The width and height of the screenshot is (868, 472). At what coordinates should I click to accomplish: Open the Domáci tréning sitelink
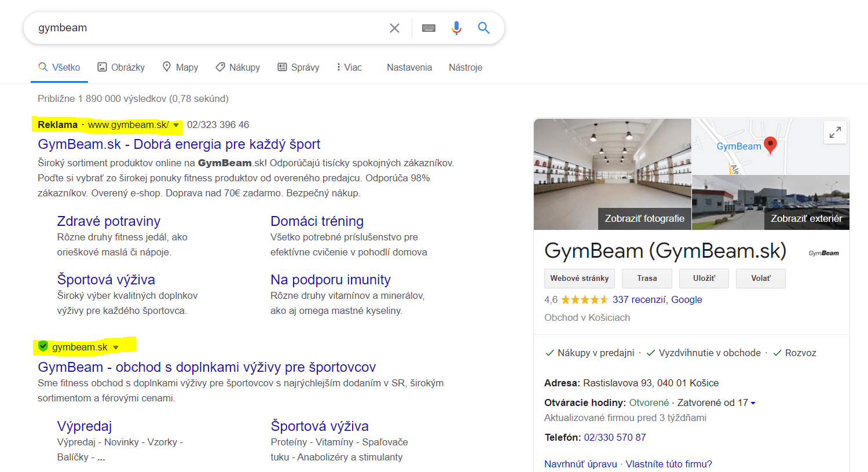317,221
